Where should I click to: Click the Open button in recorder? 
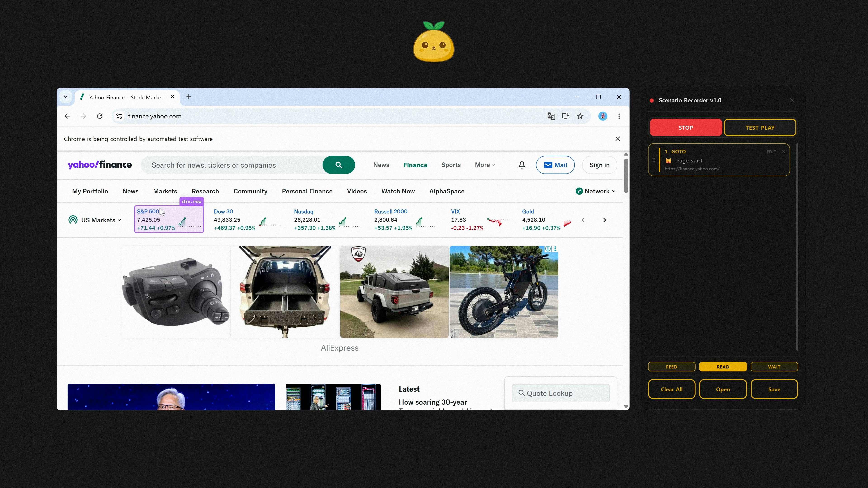click(x=723, y=389)
